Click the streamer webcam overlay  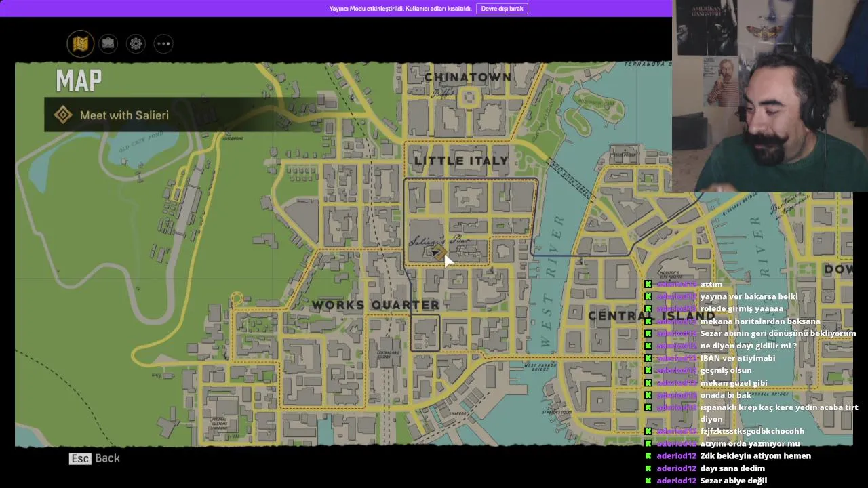pyautogui.click(x=770, y=96)
